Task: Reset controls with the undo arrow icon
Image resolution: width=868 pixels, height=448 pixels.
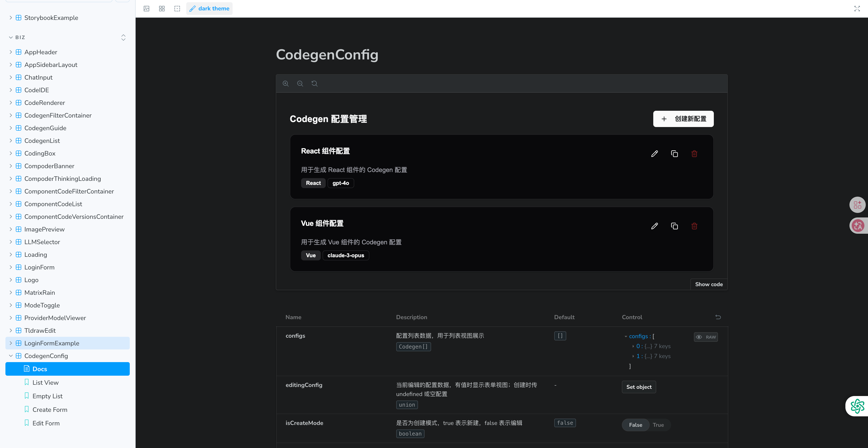Action: pos(718,317)
